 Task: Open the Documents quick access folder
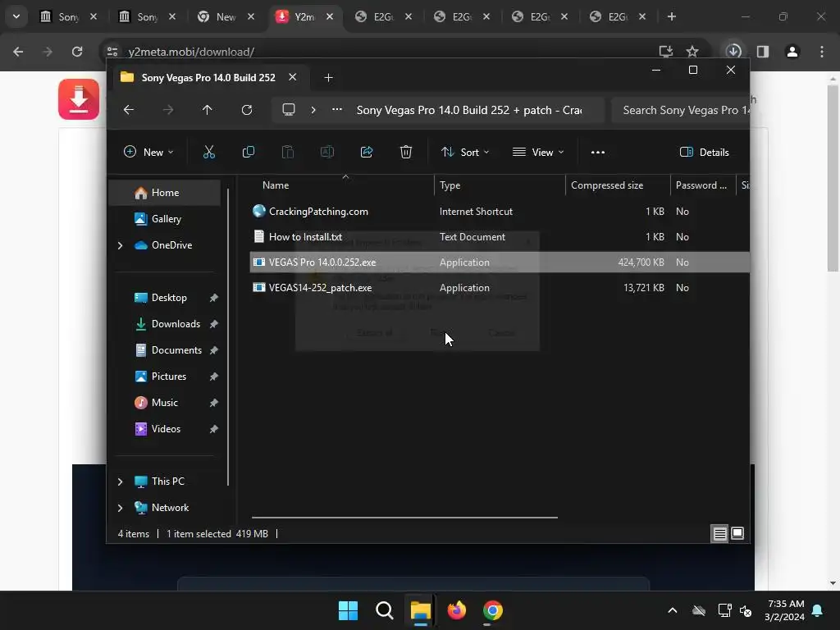[176, 350]
